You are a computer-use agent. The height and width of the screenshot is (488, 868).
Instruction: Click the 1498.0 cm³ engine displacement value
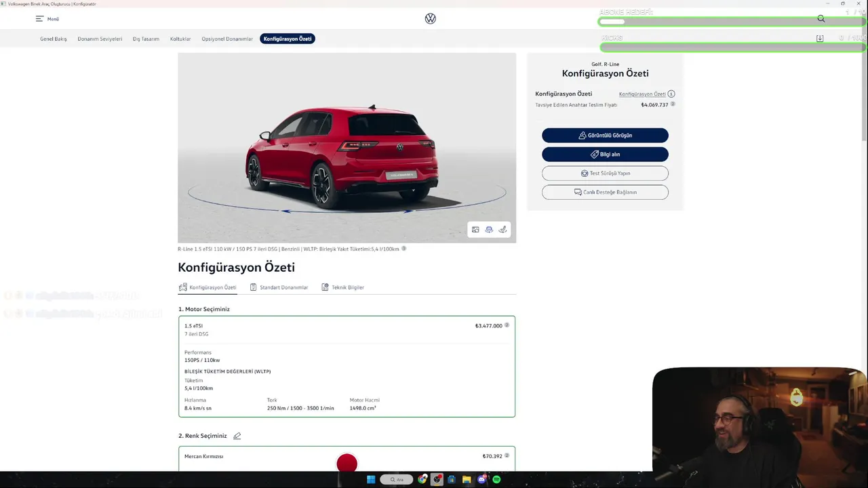pyautogui.click(x=363, y=408)
